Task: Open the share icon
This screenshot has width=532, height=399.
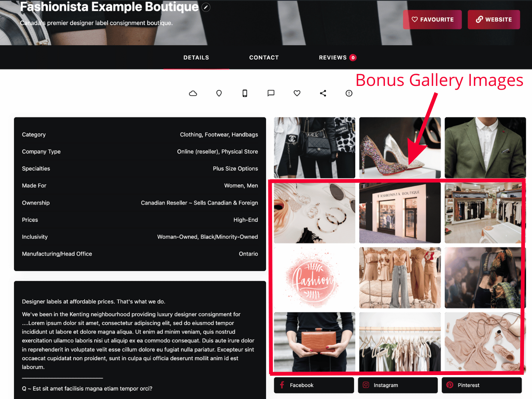Action: pos(323,93)
